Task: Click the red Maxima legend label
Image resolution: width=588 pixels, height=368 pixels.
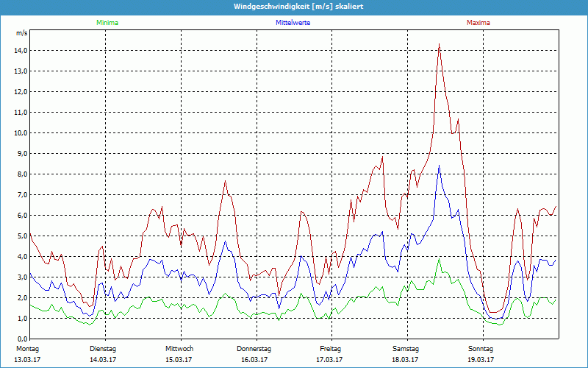Action: click(x=478, y=23)
